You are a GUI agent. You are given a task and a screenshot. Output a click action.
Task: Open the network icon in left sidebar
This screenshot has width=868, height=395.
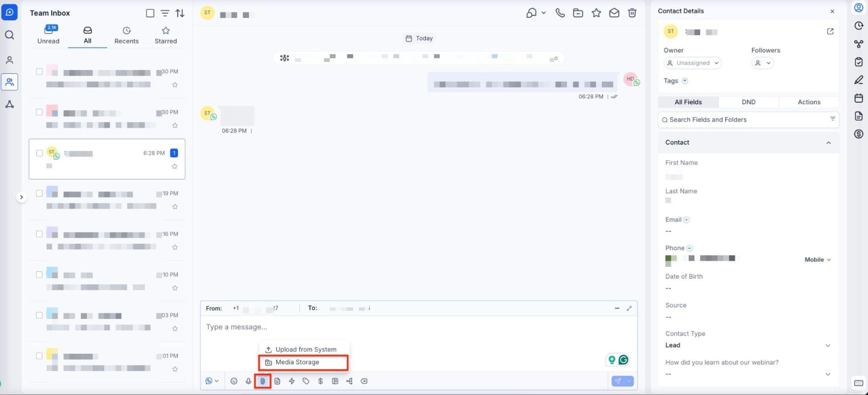click(10, 104)
